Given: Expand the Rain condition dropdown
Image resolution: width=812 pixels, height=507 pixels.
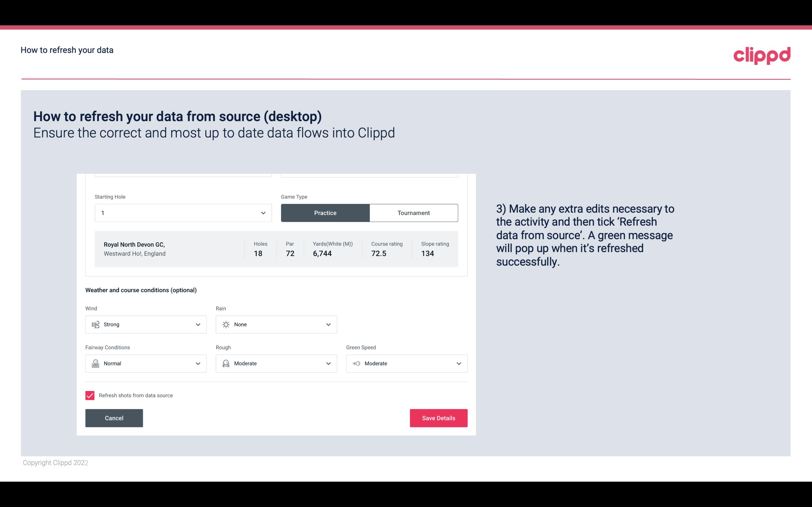Looking at the screenshot, I should point(328,324).
